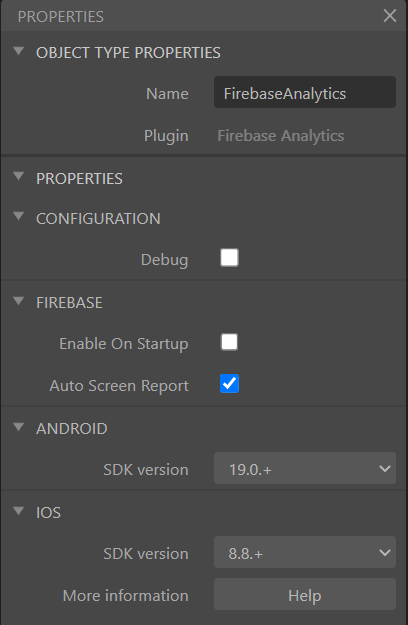
Task: Enable the Debug checkbox
Action: [x=230, y=257]
